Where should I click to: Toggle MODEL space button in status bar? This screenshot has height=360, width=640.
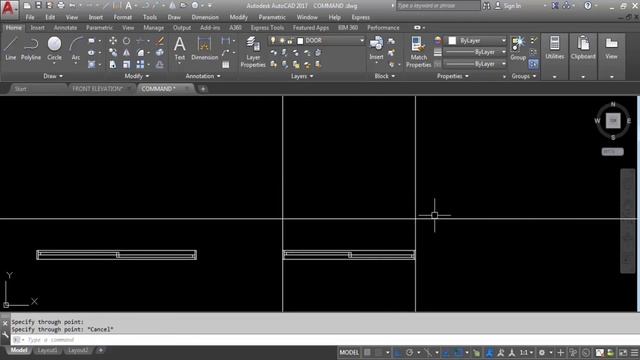[349, 353]
